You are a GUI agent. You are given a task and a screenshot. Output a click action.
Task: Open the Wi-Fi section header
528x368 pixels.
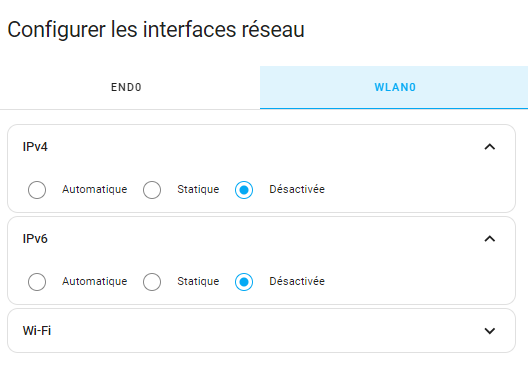click(x=261, y=331)
